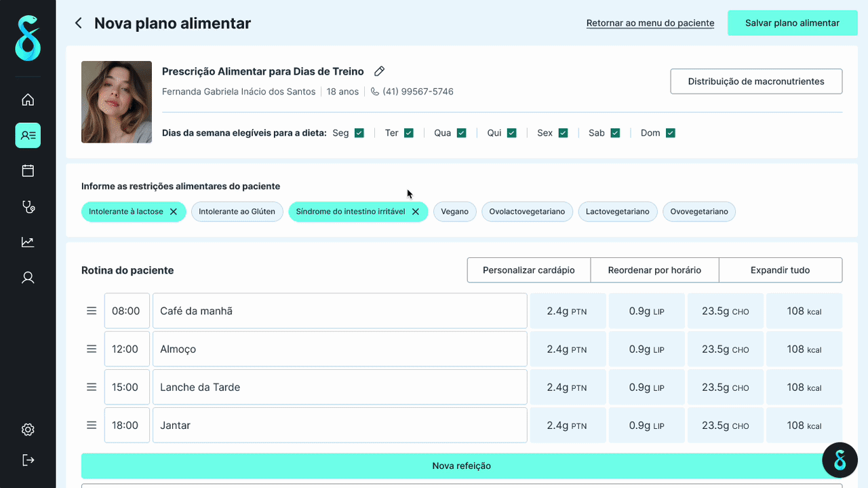
Task: Open the calendar agenda icon in sidebar
Action: [28, 170]
